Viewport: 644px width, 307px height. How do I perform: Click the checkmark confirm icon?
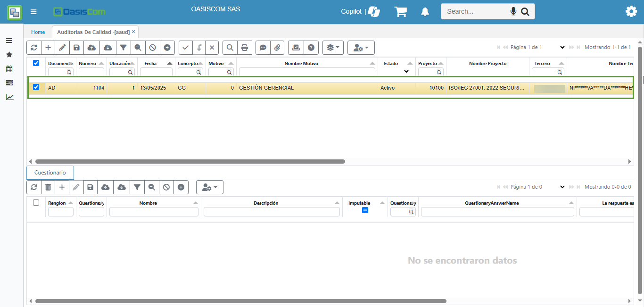coord(186,48)
